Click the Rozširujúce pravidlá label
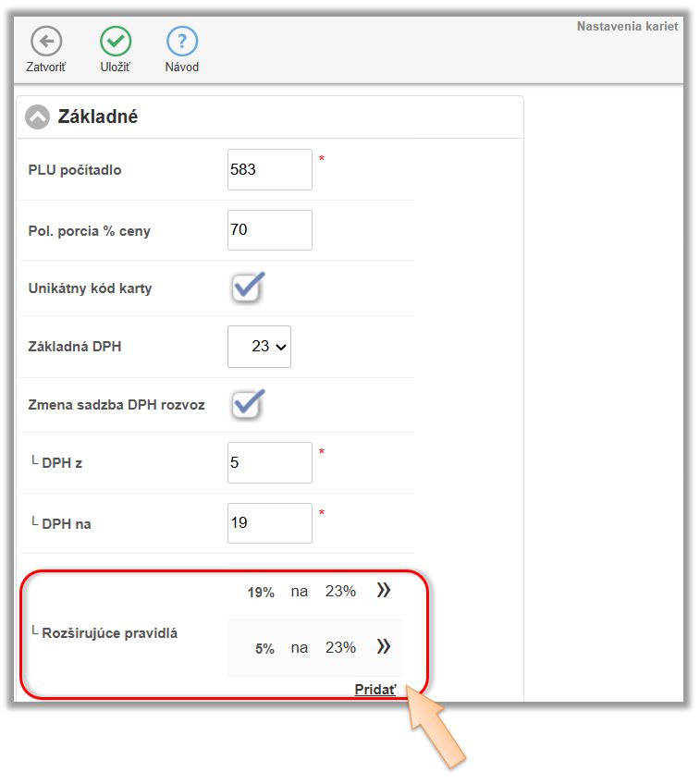Viewport: 700px width, 784px height. [x=109, y=633]
